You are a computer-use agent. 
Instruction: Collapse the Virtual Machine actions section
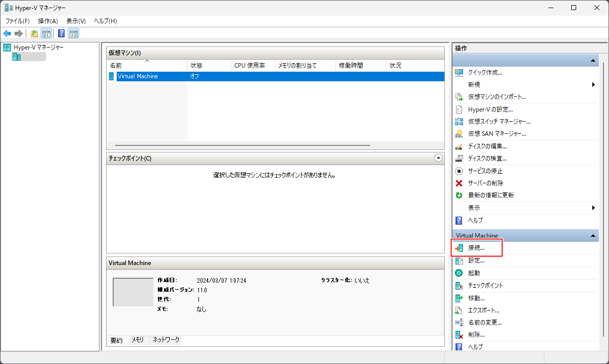593,236
